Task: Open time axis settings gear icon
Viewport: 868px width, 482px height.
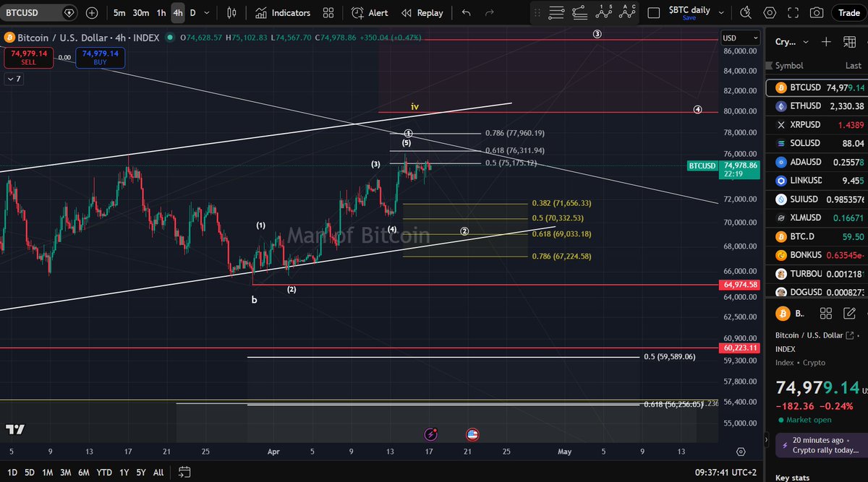Action: (x=741, y=452)
